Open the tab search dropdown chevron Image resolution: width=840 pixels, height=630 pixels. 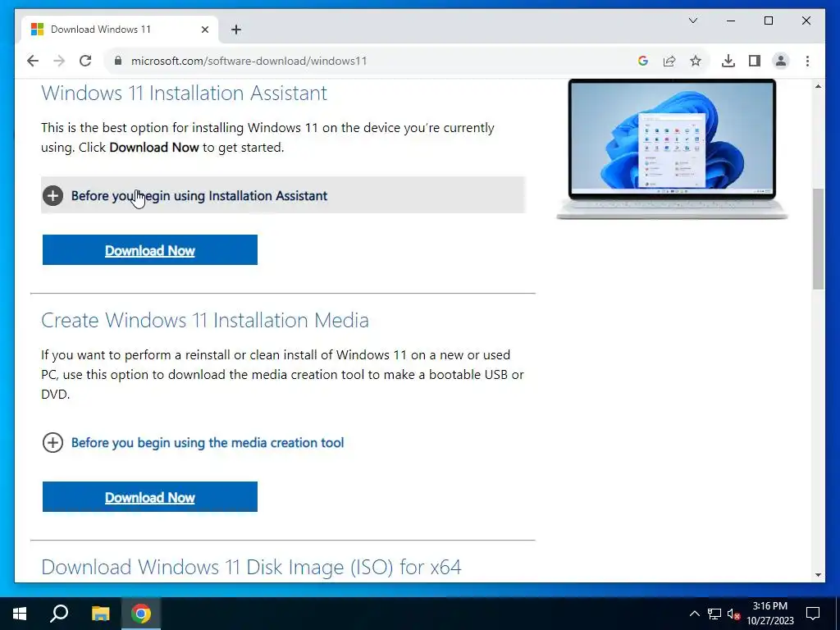click(x=692, y=21)
